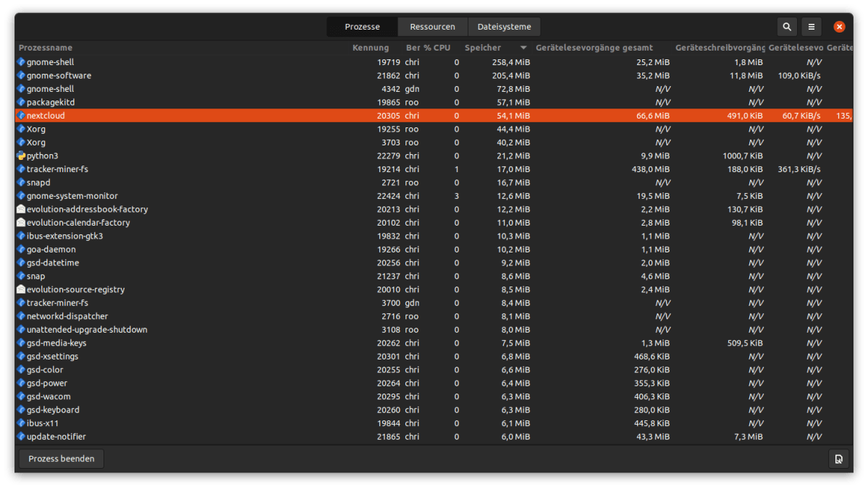Click the 1000,7 KiB write value

[x=742, y=156]
